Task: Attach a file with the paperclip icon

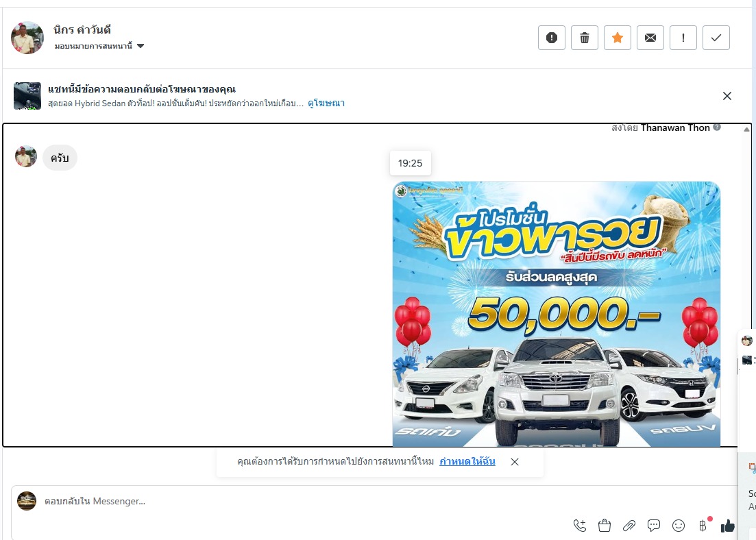Action: (629, 526)
